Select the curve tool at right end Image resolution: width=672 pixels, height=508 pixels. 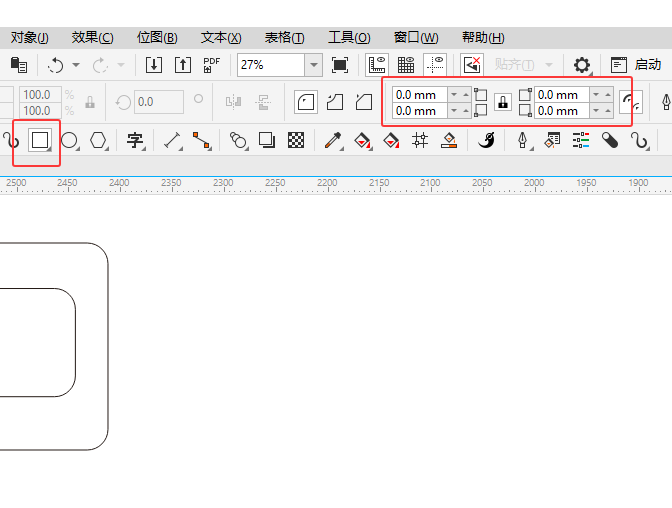coord(640,140)
